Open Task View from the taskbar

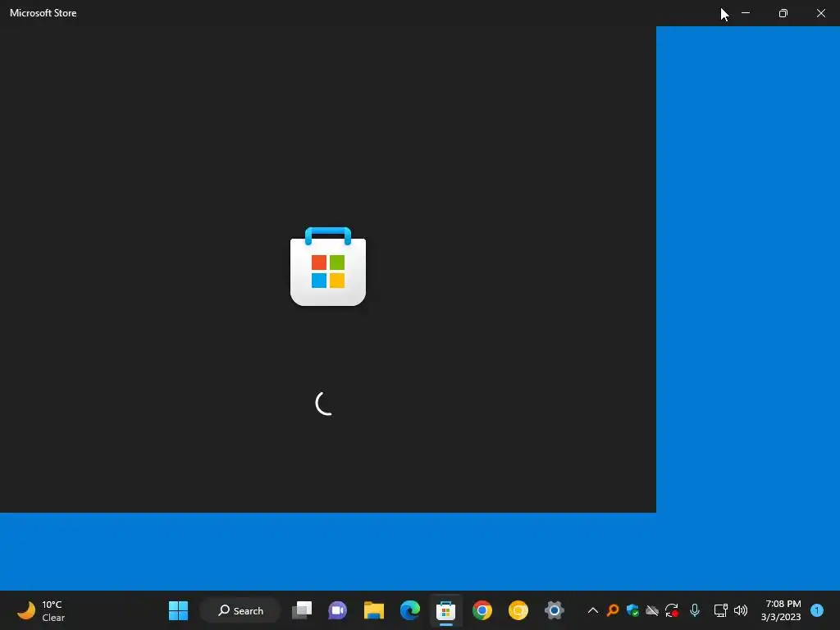click(302, 610)
